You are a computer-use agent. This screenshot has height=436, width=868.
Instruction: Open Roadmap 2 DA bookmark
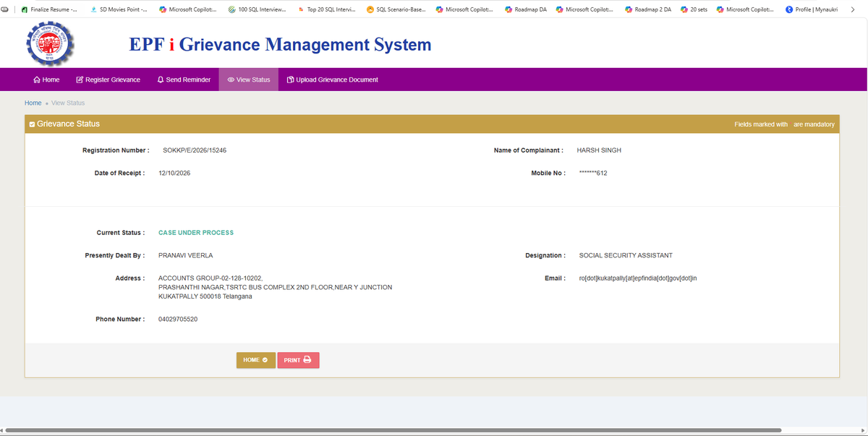pyautogui.click(x=648, y=9)
